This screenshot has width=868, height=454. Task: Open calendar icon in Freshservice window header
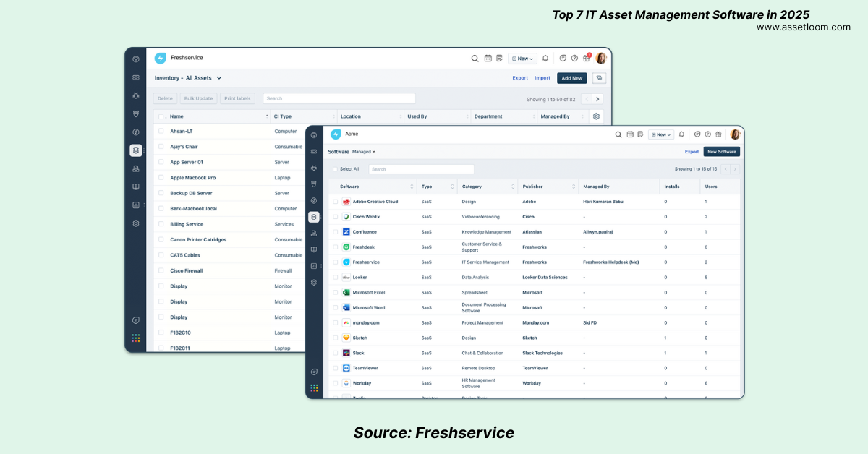pos(488,59)
